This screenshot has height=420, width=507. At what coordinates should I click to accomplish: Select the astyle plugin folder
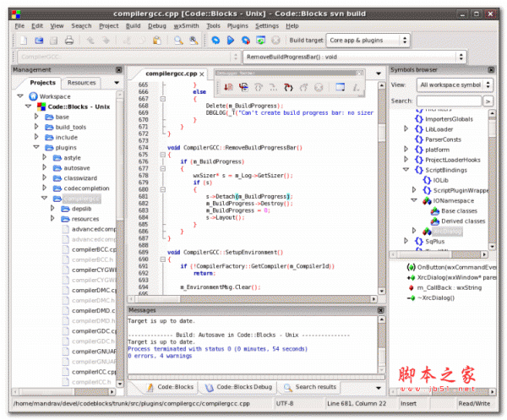click(x=72, y=158)
